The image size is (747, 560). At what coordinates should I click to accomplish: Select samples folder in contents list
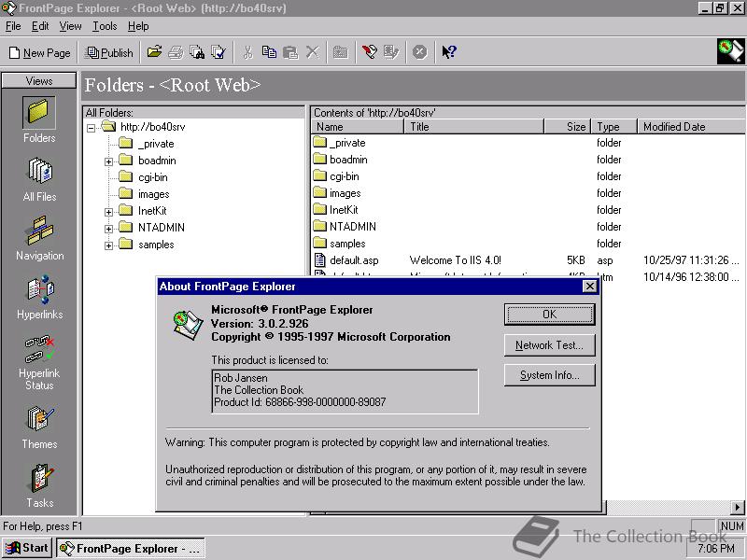[347, 244]
